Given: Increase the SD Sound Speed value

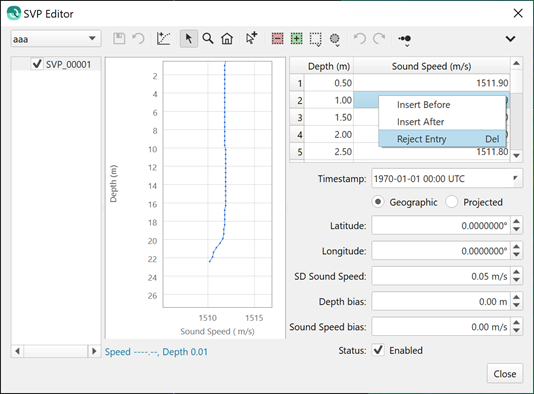Looking at the screenshot, I should point(516,272).
